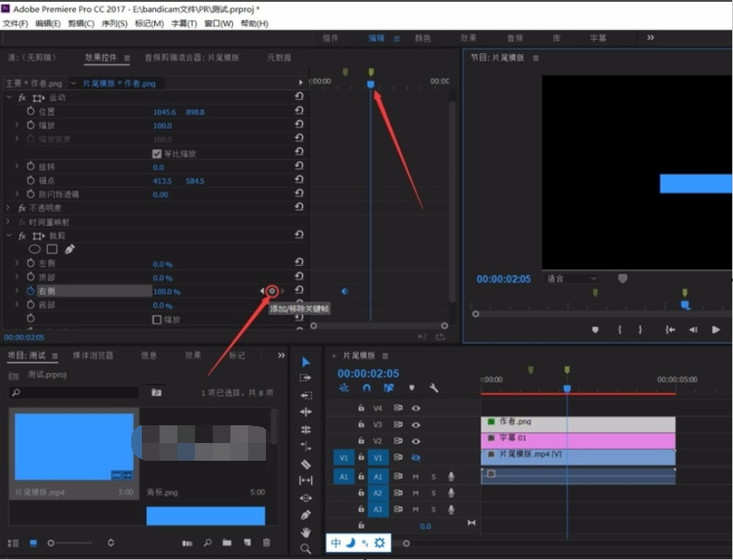Reset the Position parameter
The image size is (733, 560).
point(300,111)
